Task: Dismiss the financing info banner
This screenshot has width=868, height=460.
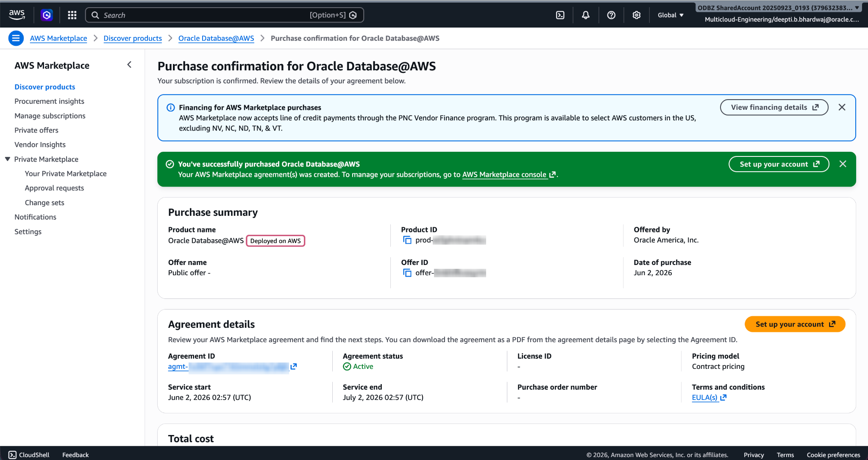Action: [842, 107]
